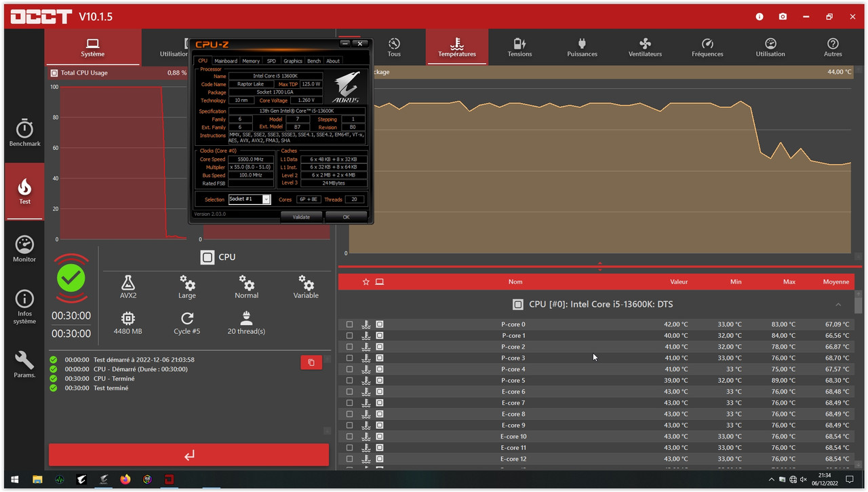Open the Bench tab in CPU-Z
868x492 pixels.
click(x=314, y=61)
